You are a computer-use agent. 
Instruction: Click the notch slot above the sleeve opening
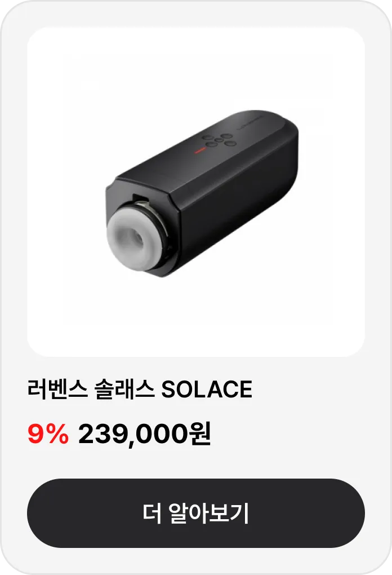(140, 198)
